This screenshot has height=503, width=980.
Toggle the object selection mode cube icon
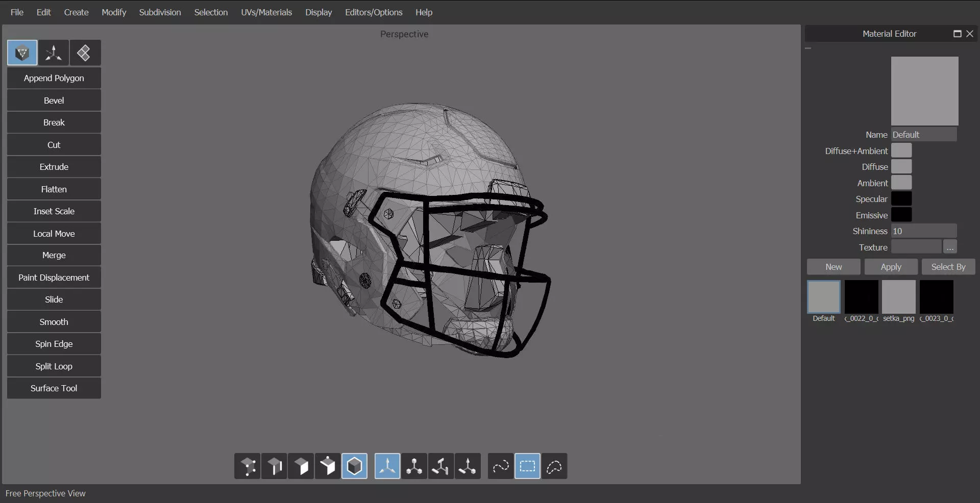click(x=354, y=466)
